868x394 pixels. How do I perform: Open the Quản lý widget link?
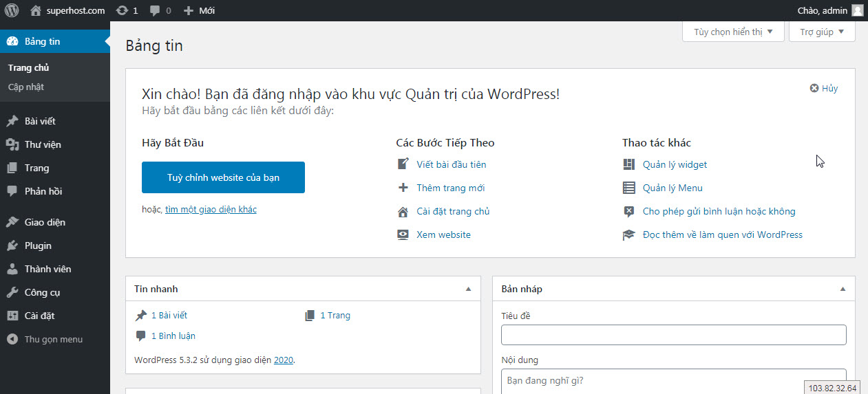tap(675, 164)
